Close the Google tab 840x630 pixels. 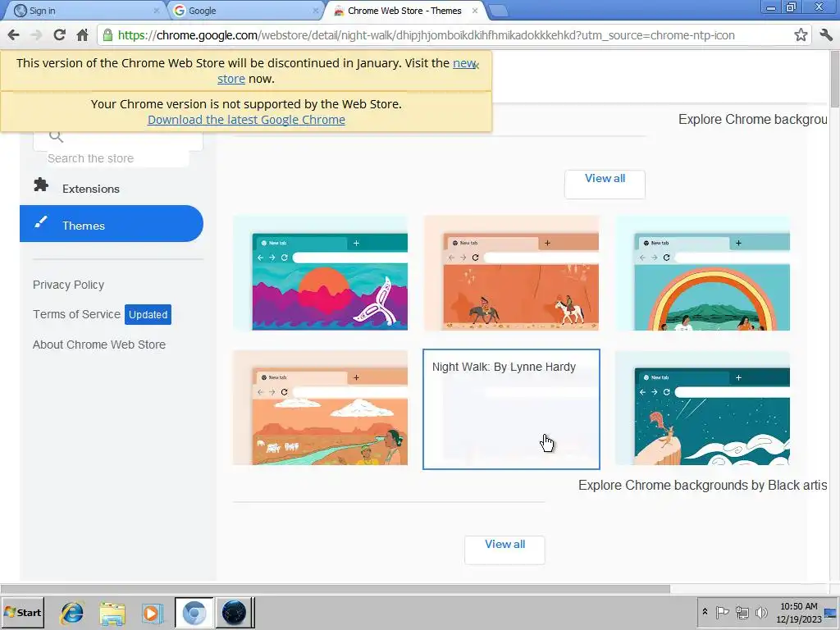coord(316,10)
